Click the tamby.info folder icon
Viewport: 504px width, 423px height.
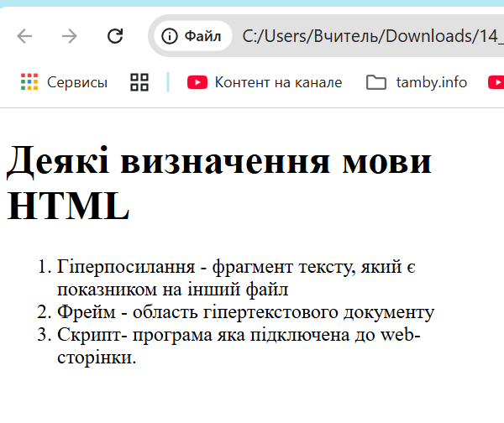(x=376, y=81)
